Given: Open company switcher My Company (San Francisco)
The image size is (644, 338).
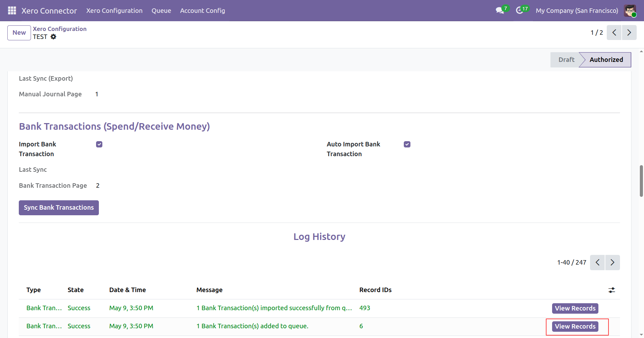Looking at the screenshot, I should pyautogui.click(x=577, y=10).
